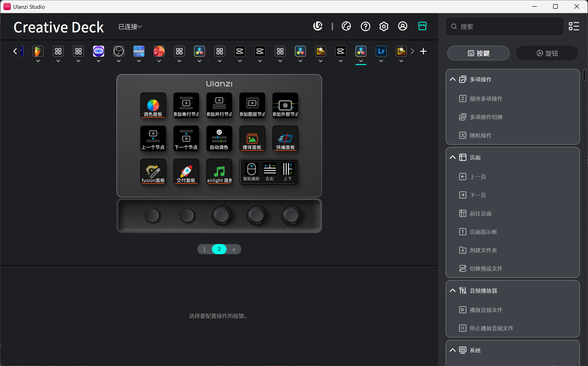Click the airlight music note key
This screenshot has width=588, height=366.
(x=219, y=171)
